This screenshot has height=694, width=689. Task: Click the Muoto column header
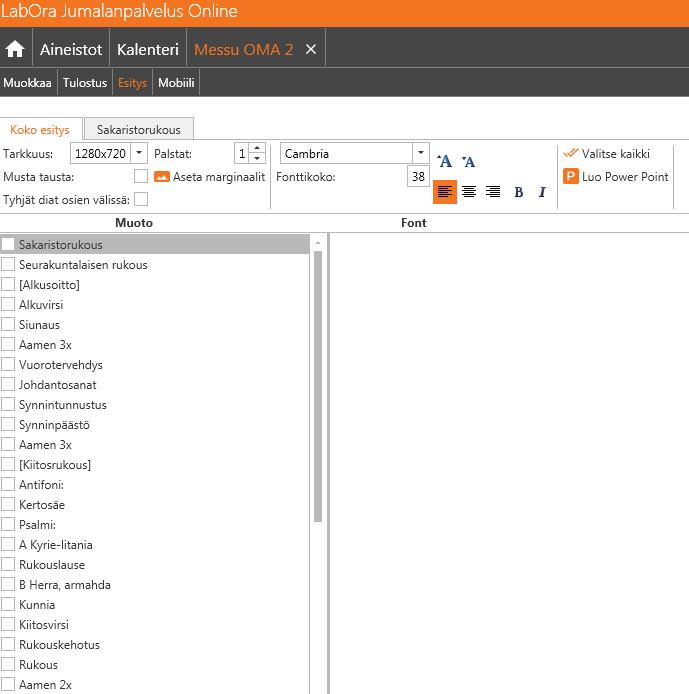coord(134,223)
